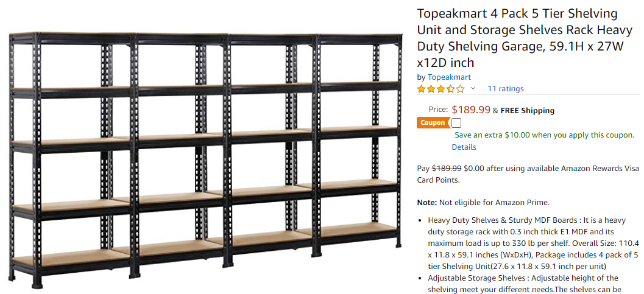Click the crossed-out $189.99 price
The image size is (644, 294).
[x=447, y=168]
